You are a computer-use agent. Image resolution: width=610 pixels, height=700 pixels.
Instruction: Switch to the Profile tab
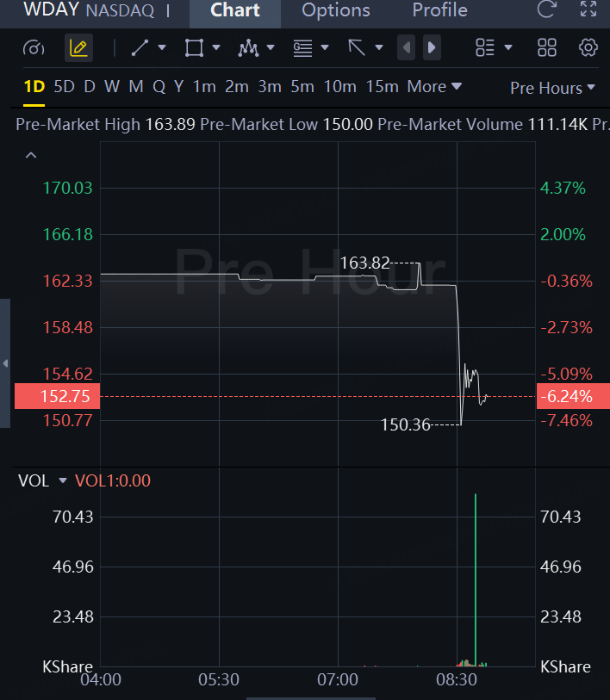(439, 11)
